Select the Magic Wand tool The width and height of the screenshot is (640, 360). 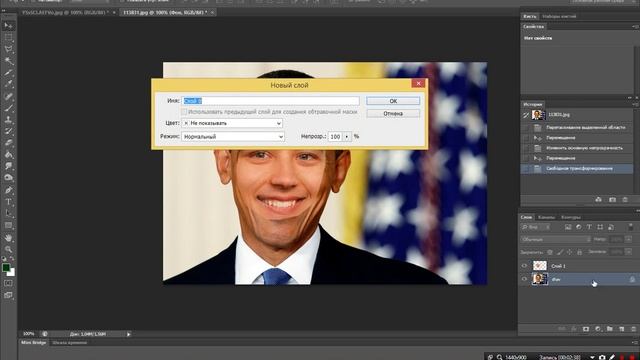pyautogui.click(x=8, y=61)
